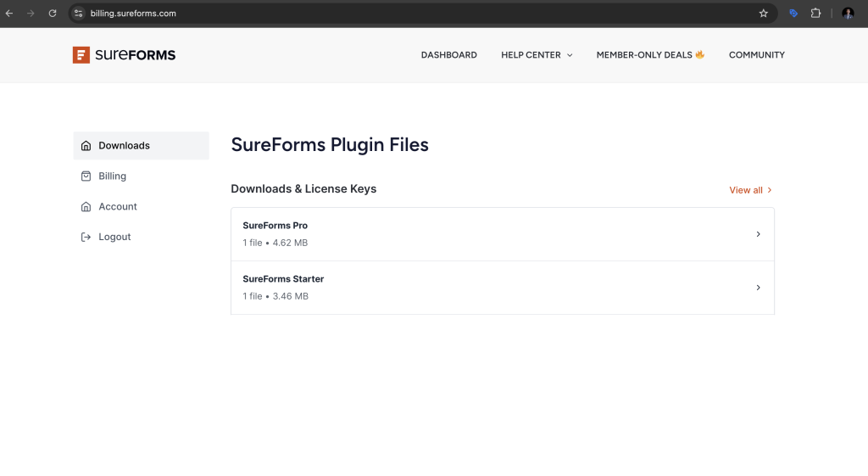Image resolution: width=868 pixels, height=476 pixels.
Task: Open the browser extensions puzzle icon
Action: point(815,14)
